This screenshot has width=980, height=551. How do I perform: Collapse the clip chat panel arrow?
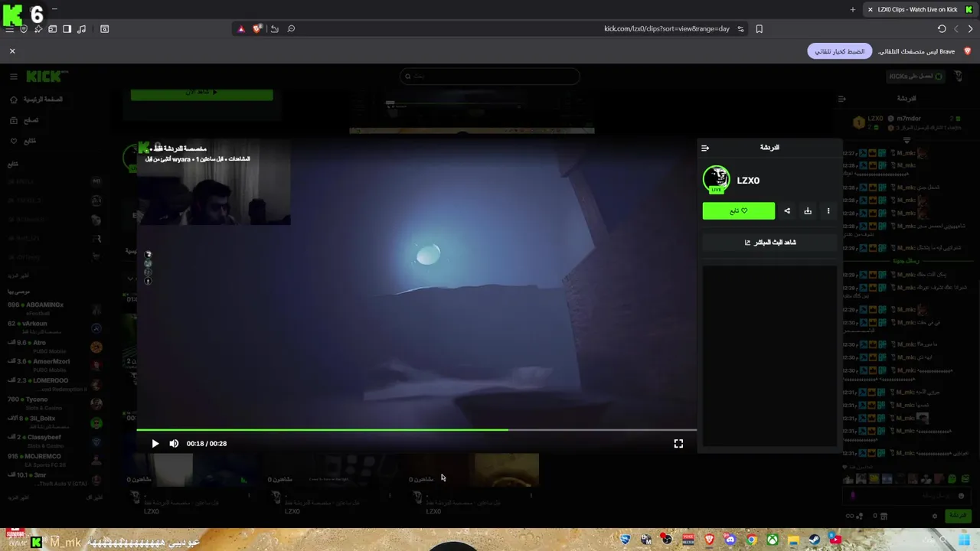(x=705, y=148)
